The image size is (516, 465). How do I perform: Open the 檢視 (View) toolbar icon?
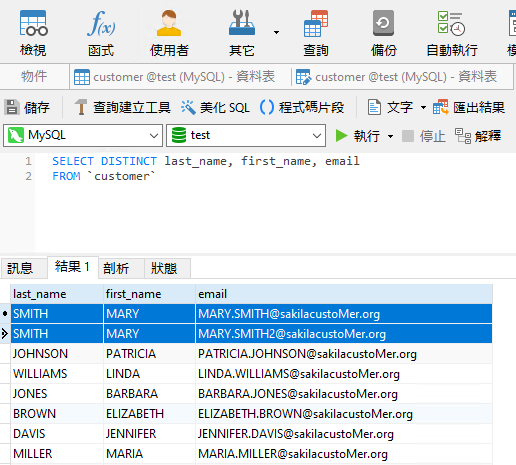(33, 33)
